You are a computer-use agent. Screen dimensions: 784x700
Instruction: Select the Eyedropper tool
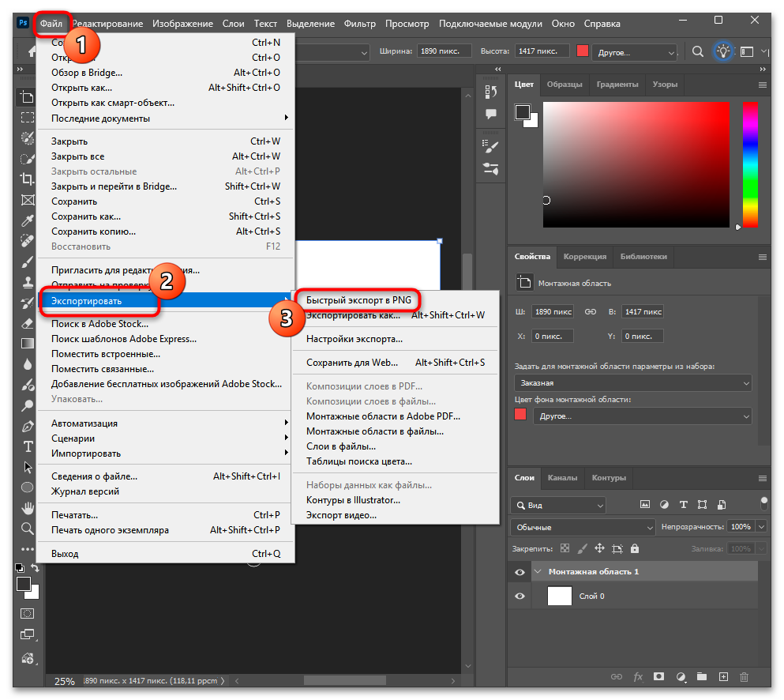(x=27, y=220)
